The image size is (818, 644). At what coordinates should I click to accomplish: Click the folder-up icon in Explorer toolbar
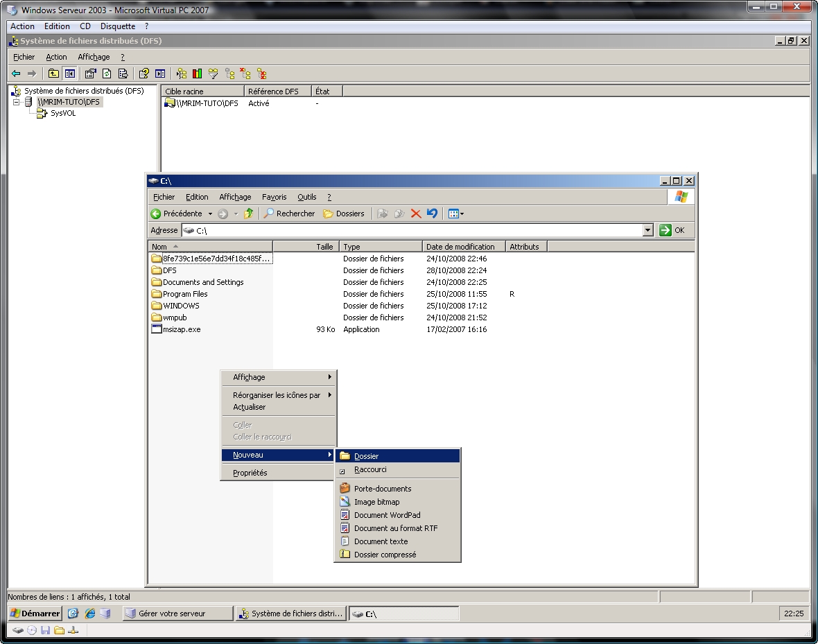point(249,214)
